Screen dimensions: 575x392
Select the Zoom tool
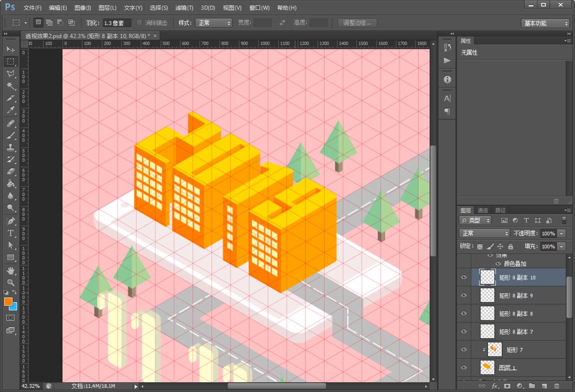tap(11, 283)
